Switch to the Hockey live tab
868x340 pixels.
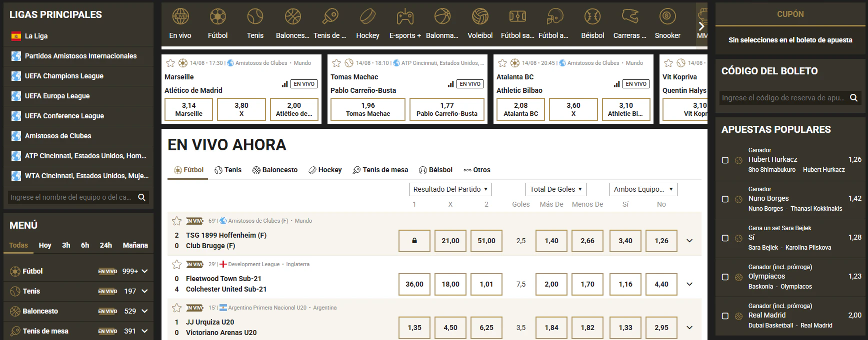[x=325, y=170]
